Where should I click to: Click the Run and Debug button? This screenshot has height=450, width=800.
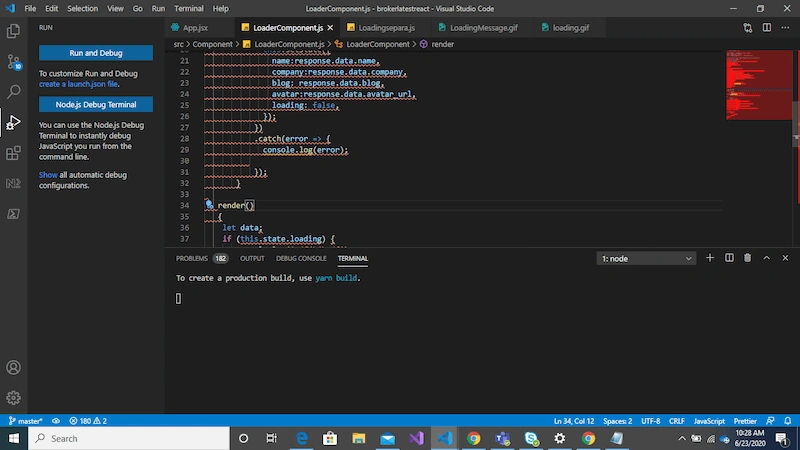[96, 53]
